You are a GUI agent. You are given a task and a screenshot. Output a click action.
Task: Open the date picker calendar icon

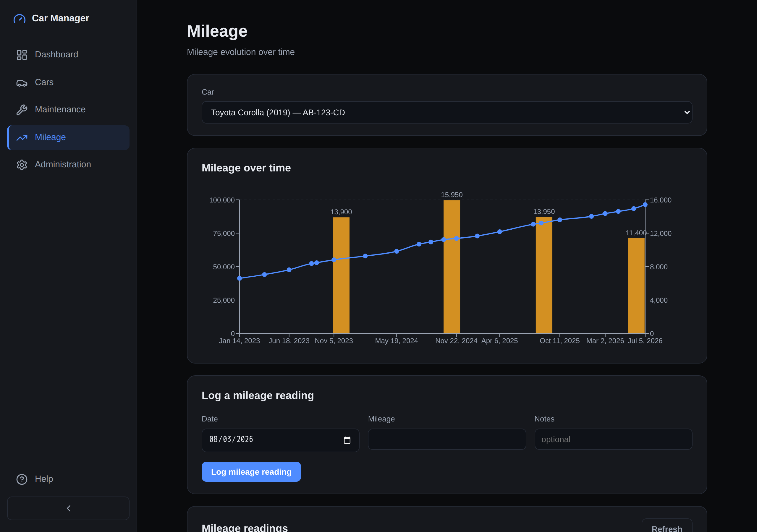[x=347, y=440]
